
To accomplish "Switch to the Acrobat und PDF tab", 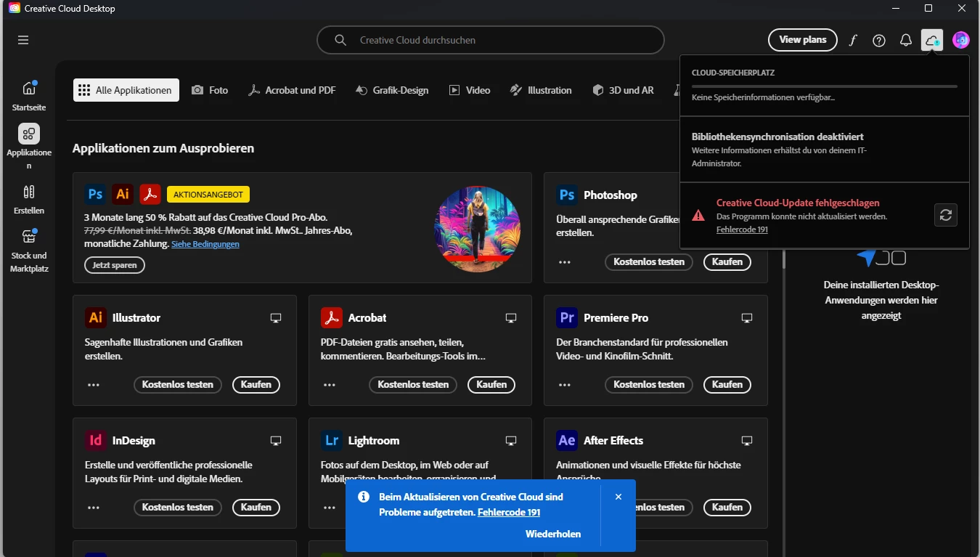I will click(292, 90).
